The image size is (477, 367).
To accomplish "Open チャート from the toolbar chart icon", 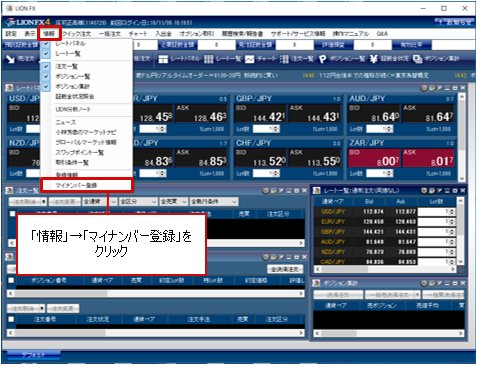I will [x=249, y=59].
